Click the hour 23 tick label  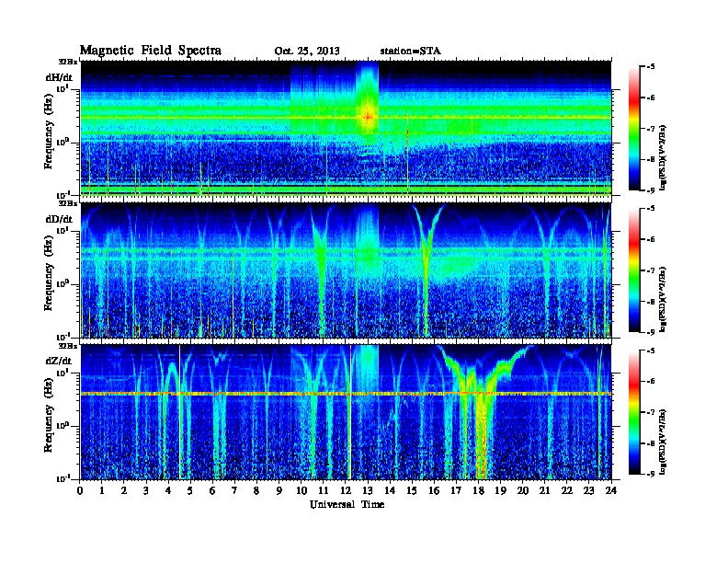(x=589, y=490)
